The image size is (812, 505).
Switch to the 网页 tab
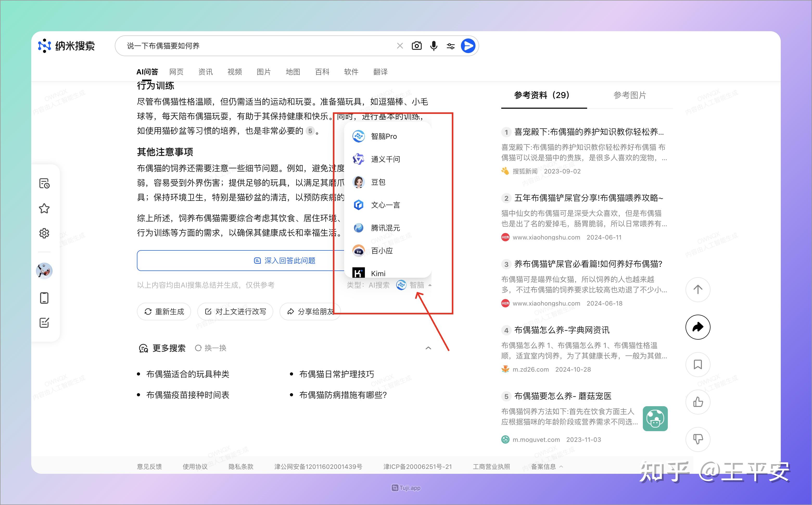pos(176,72)
